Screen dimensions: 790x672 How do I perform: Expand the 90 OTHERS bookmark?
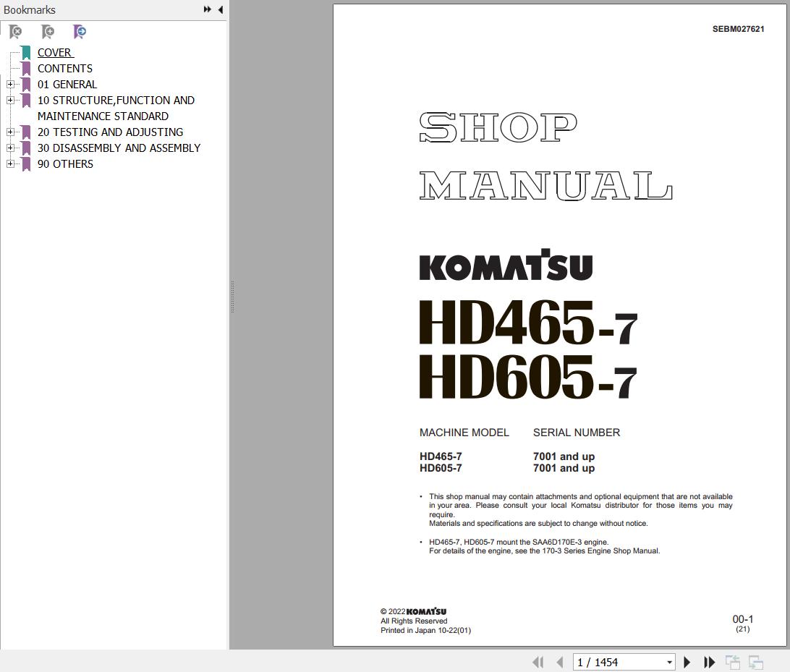tap(10, 163)
